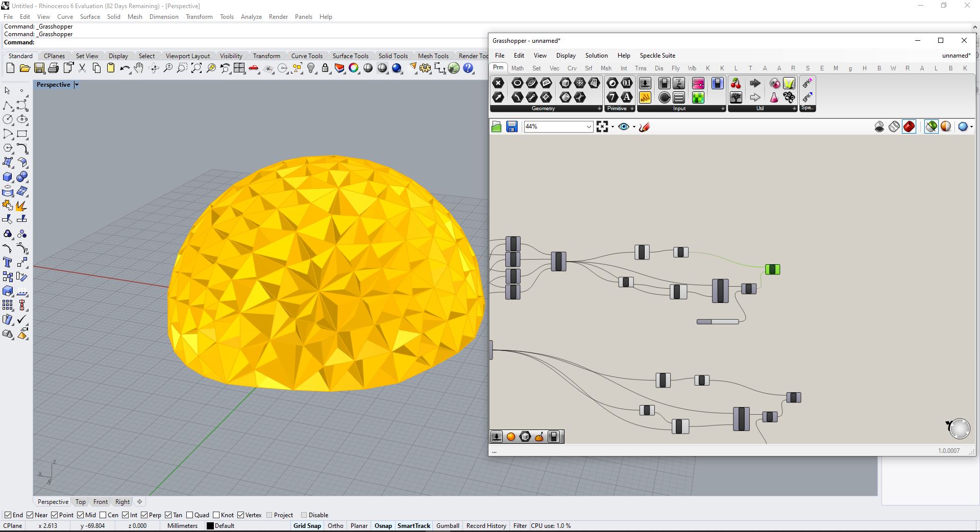
Task: Click the Undo arrow icon
Action: (124, 68)
